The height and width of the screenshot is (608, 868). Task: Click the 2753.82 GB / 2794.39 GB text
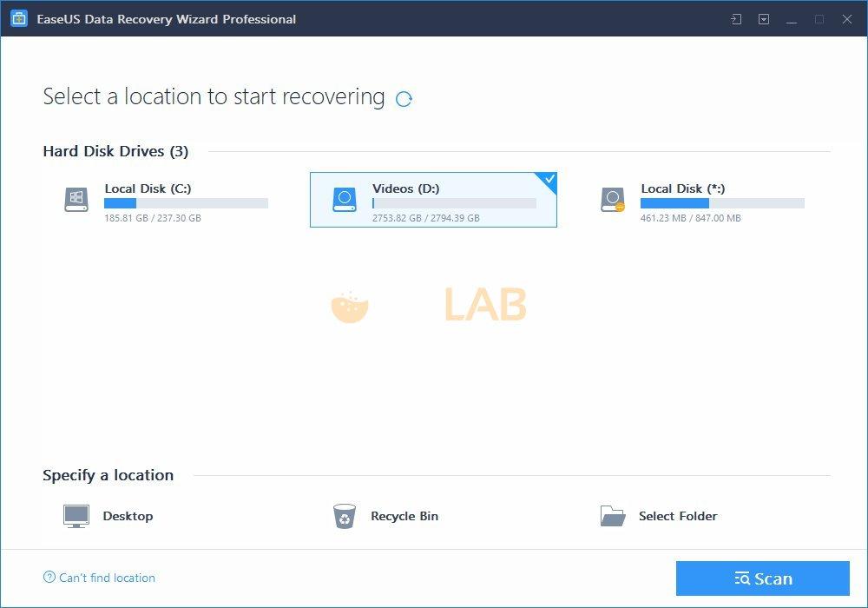(x=425, y=218)
